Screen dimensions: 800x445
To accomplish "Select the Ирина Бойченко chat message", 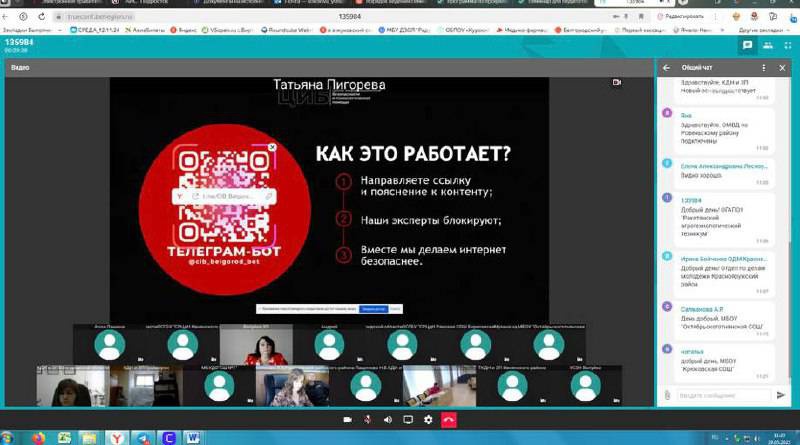I will pos(724,273).
